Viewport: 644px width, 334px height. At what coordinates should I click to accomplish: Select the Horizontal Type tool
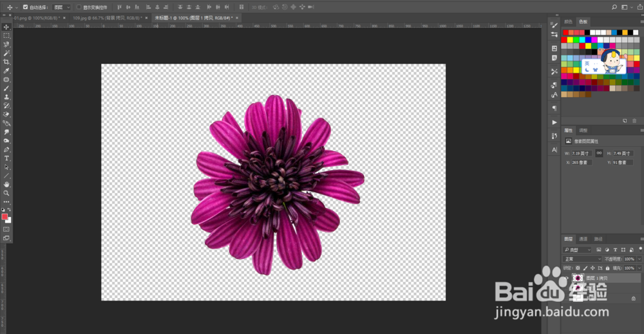6,158
